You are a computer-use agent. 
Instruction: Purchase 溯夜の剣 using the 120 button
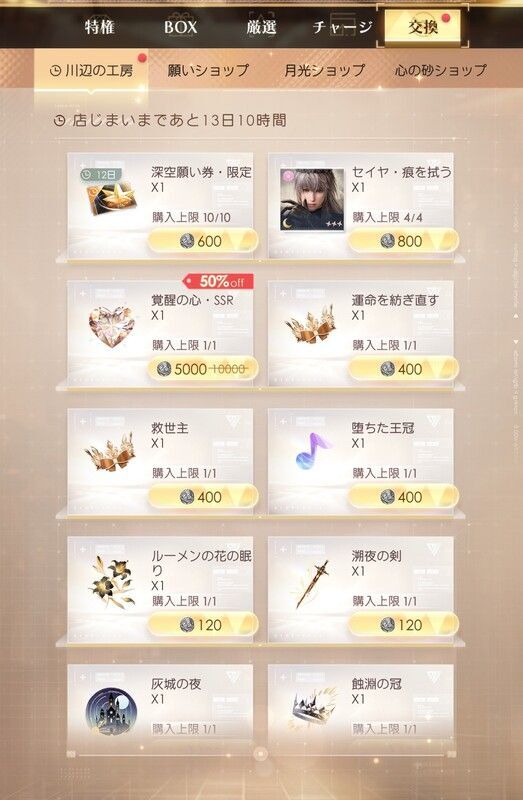tap(403, 624)
